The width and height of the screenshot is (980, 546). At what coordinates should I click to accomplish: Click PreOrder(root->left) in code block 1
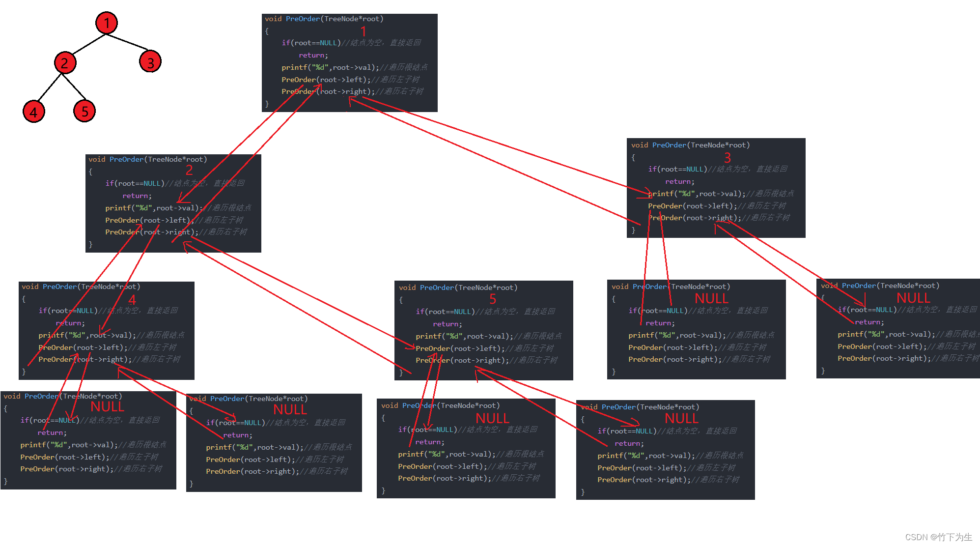(x=351, y=80)
